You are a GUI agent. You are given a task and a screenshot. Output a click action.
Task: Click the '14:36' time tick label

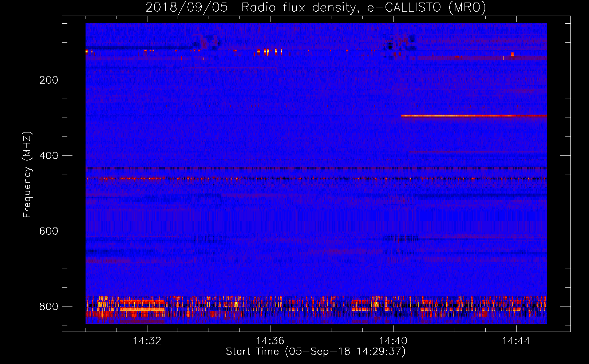(270, 341)
